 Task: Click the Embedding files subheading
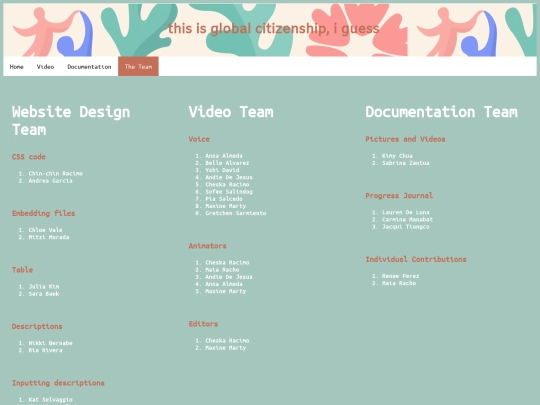point(43,213)
